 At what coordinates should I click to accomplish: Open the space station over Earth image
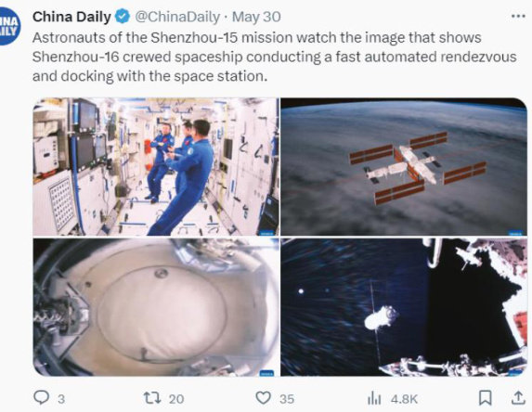pyautogui.click(x=404, y=166)
